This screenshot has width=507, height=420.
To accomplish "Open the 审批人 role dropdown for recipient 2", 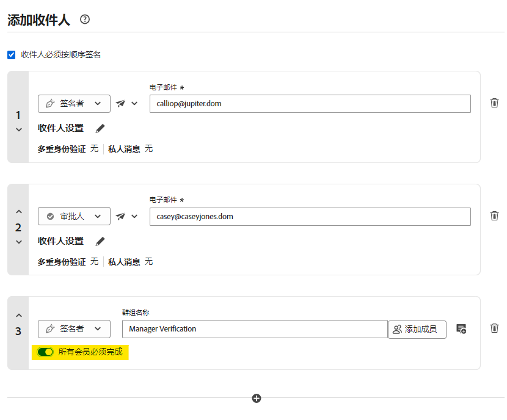I will (x=74, y=216).
